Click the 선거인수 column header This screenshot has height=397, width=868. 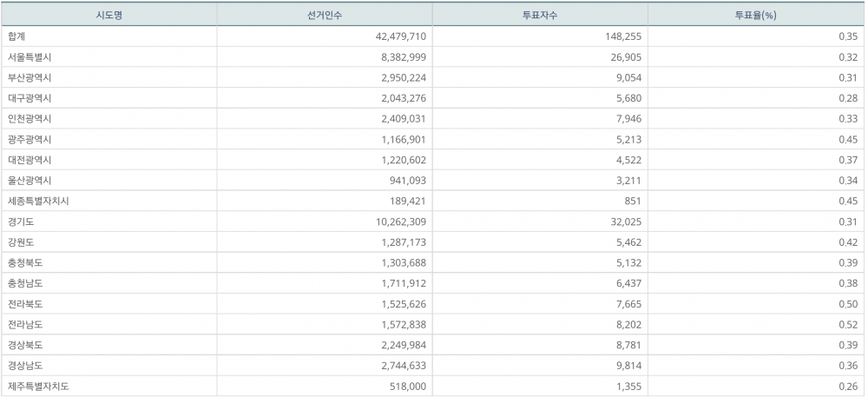[324, 15]
